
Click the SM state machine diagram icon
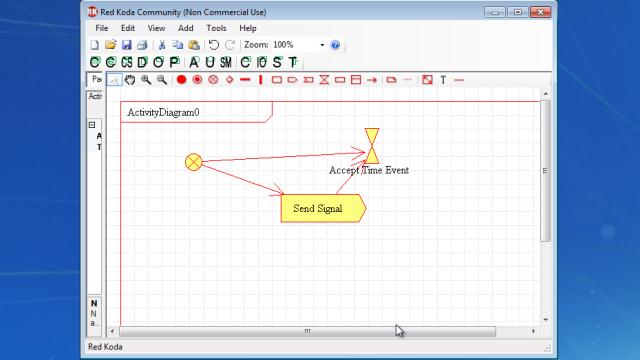[226, 62]
